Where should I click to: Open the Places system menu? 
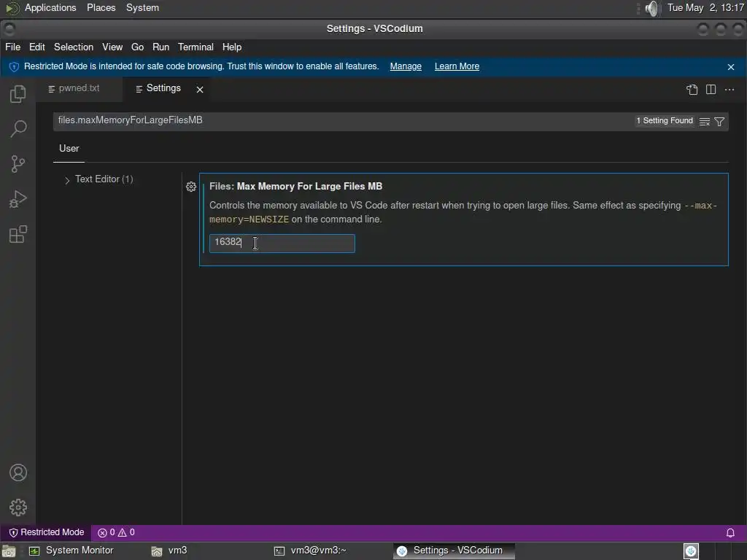[x=101, y=8]
